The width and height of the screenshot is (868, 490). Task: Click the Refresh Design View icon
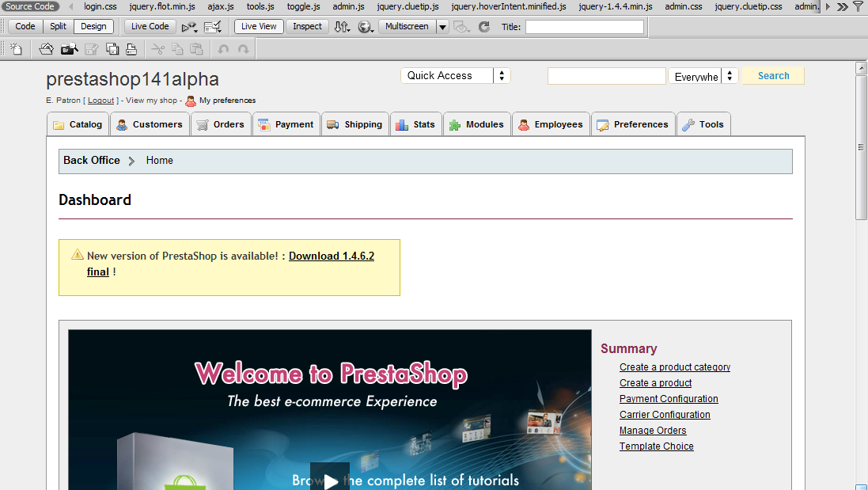483,27
